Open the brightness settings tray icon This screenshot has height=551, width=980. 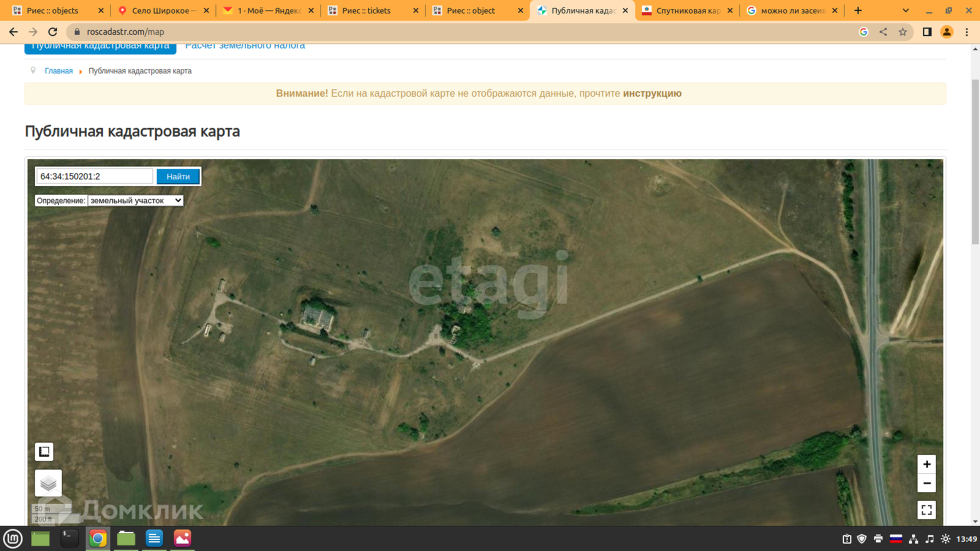(946, 539)
